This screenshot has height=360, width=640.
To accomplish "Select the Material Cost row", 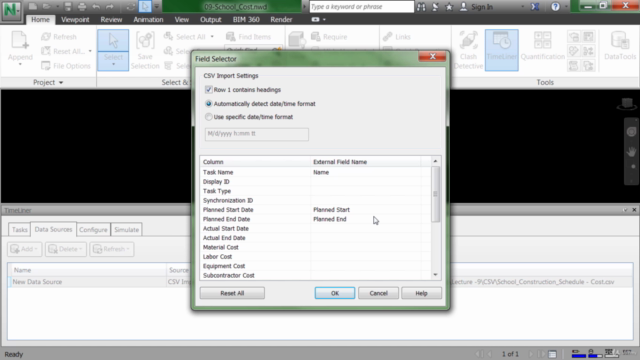I will coord(316,247).
